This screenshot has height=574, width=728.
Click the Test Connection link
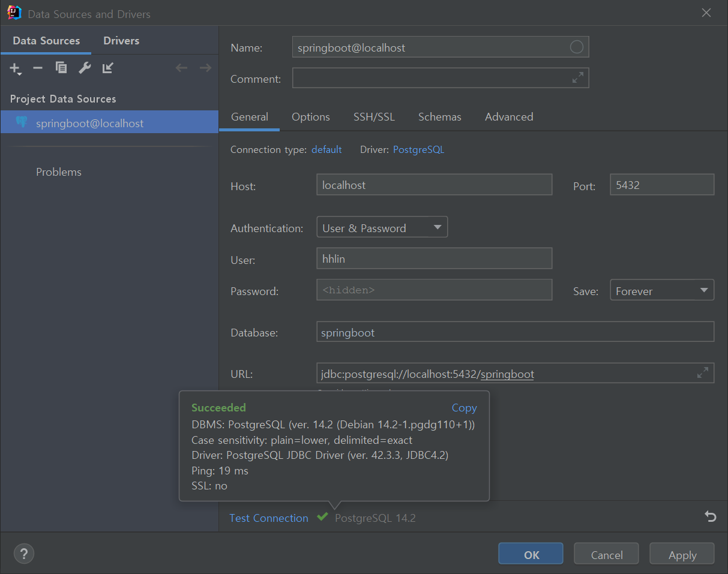coord(269,518)
